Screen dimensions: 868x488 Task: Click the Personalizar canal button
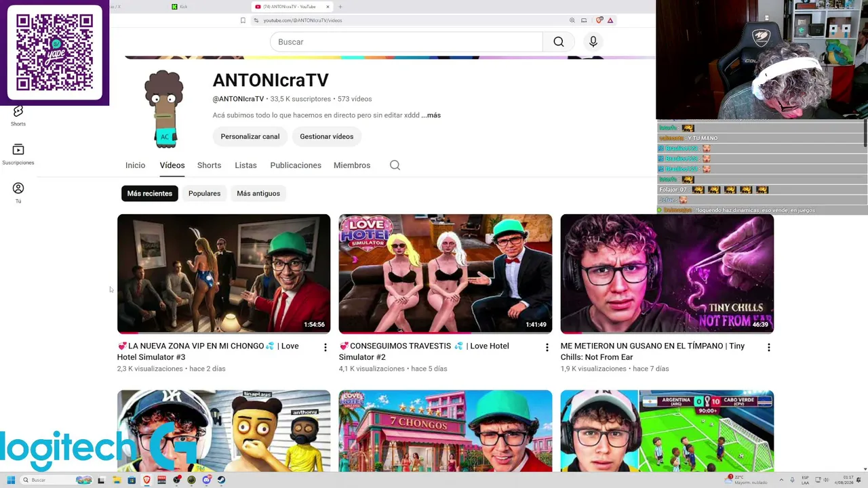[250, 136]
